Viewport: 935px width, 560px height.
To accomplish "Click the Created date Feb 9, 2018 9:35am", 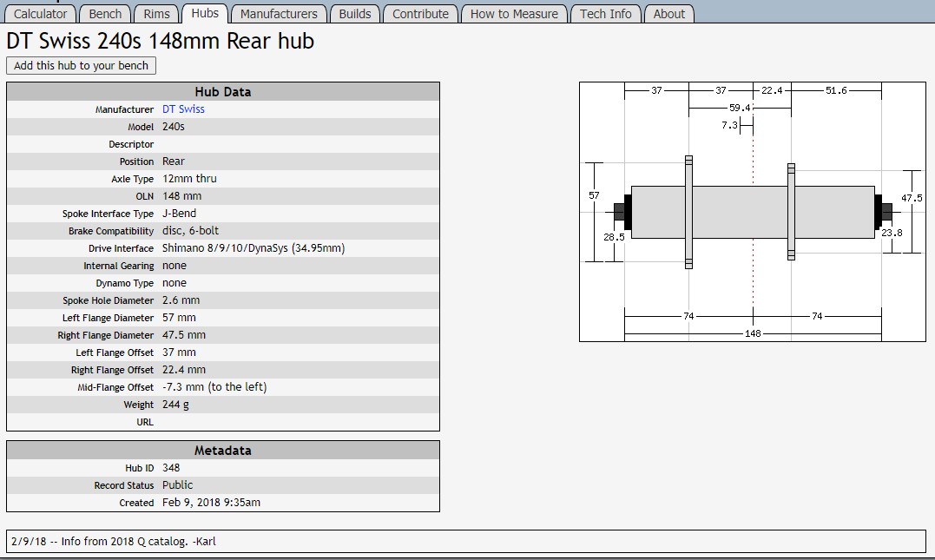I will click(211, 502).
